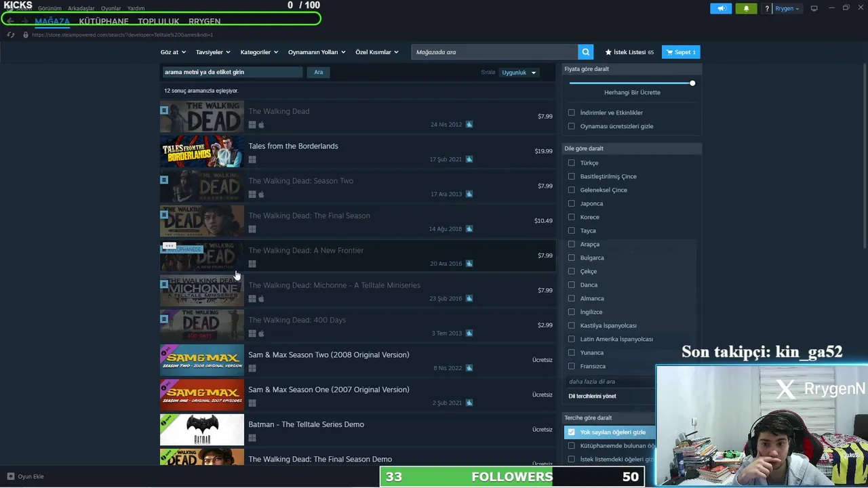Click purple soundtrack badge on Sam & Max Season One
Image resolution: width=868 pixels, height=488 pixels.
pyautogui.click(x=165, y=385)
